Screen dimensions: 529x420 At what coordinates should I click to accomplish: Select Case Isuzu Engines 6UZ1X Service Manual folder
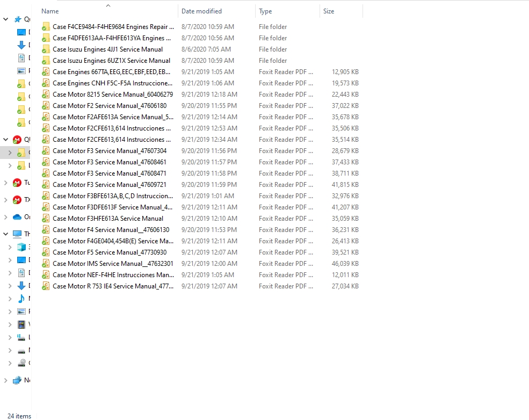tap(111, 61)
